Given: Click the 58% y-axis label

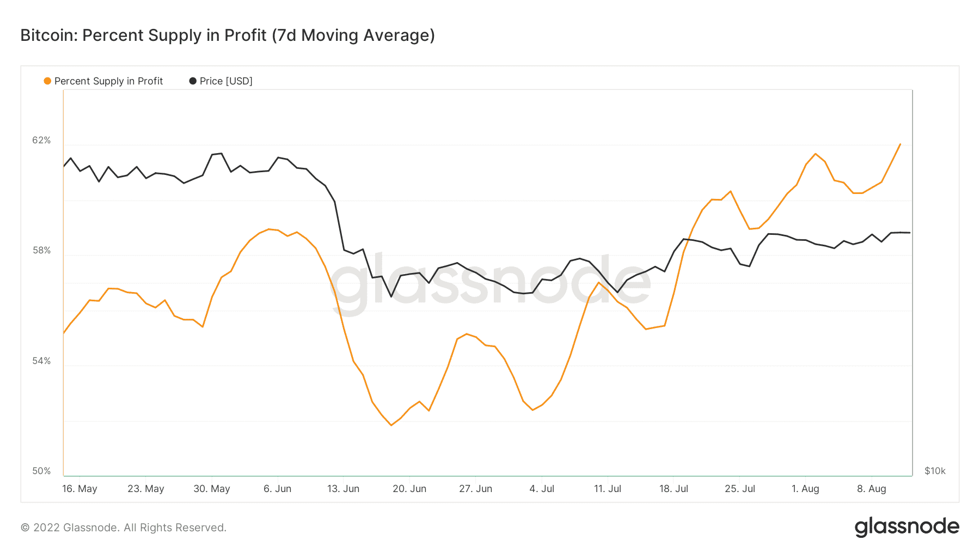Looking at the screenshot, I should coord(41,251).
